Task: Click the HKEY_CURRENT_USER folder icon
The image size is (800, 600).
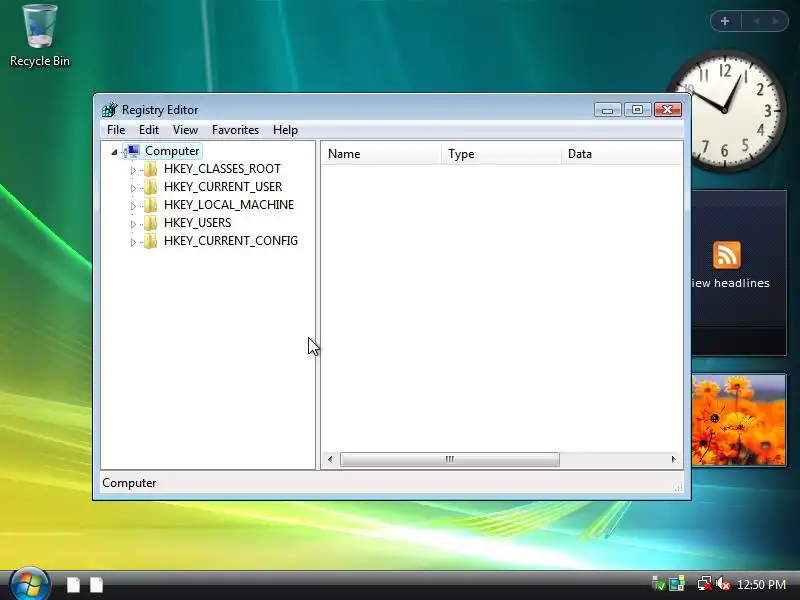Action: 151,187
